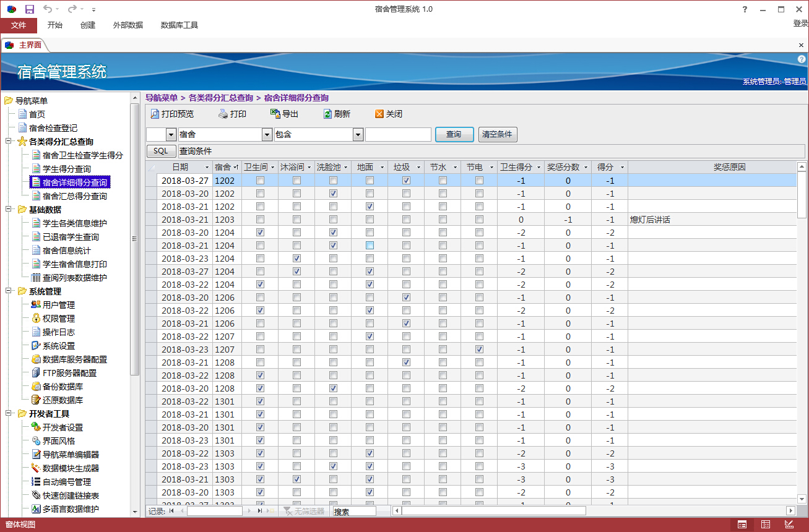Viewport: 809px width, 532px height.
Task: Toggle 沐浴间 checkbox for 2018-03-23 room 1204
Action: [x=296, y=259]
